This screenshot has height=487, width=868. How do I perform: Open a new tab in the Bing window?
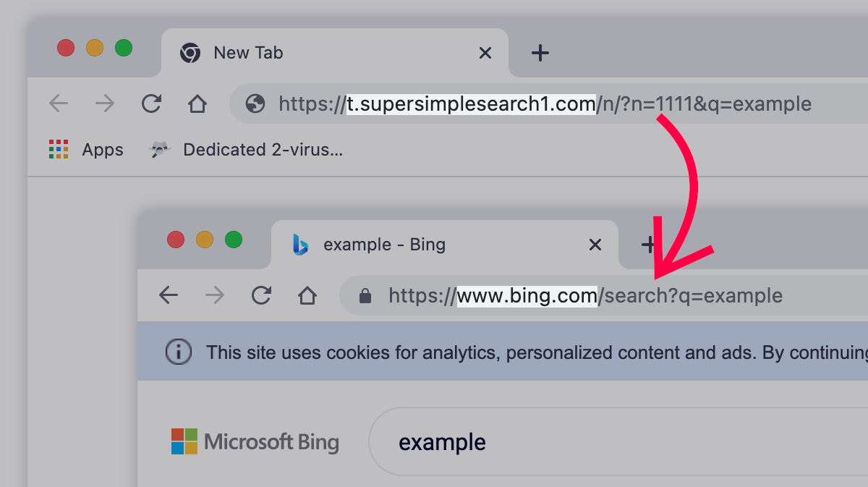pos(648,244)
